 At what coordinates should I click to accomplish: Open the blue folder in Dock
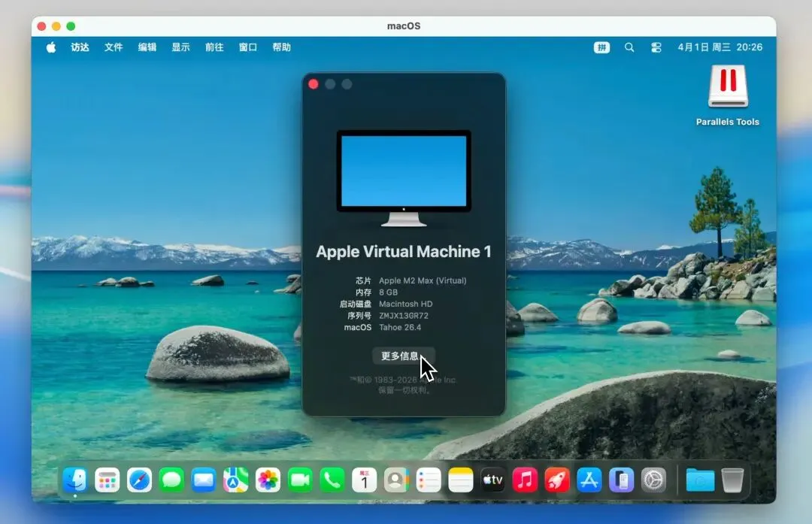point(700,480)
